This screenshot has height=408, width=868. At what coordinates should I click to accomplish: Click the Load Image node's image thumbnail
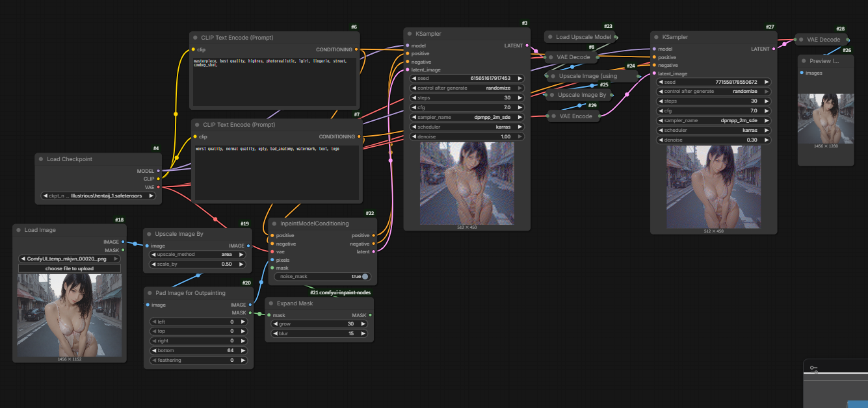click(70, 314)
